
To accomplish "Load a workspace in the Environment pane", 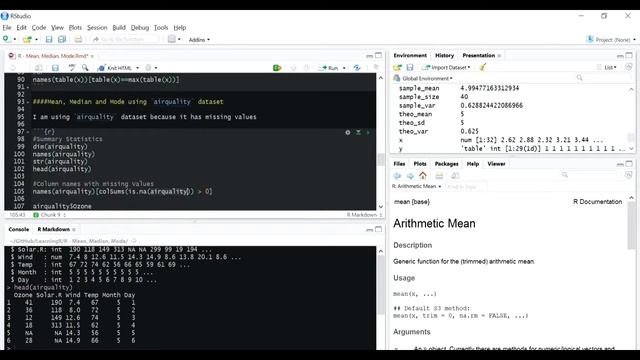I will 397,67.
